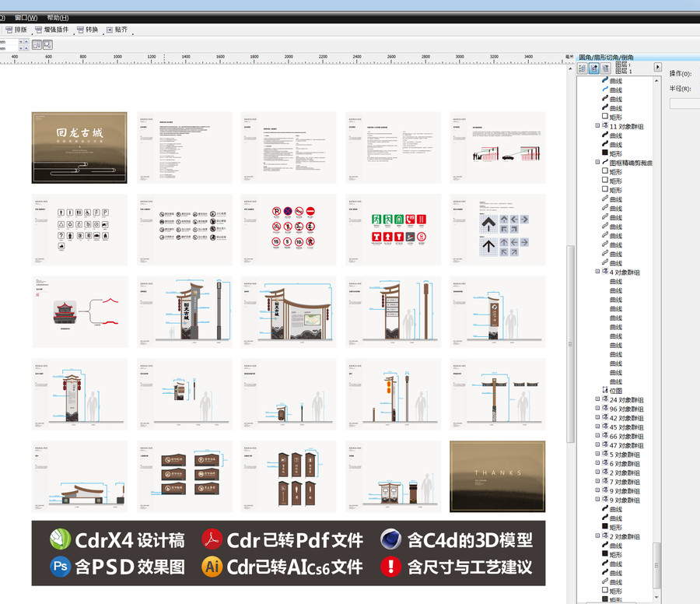Expand the 图框精确剪裁 tree node
The width and height of the screenshot is (700, 604).
597,162
